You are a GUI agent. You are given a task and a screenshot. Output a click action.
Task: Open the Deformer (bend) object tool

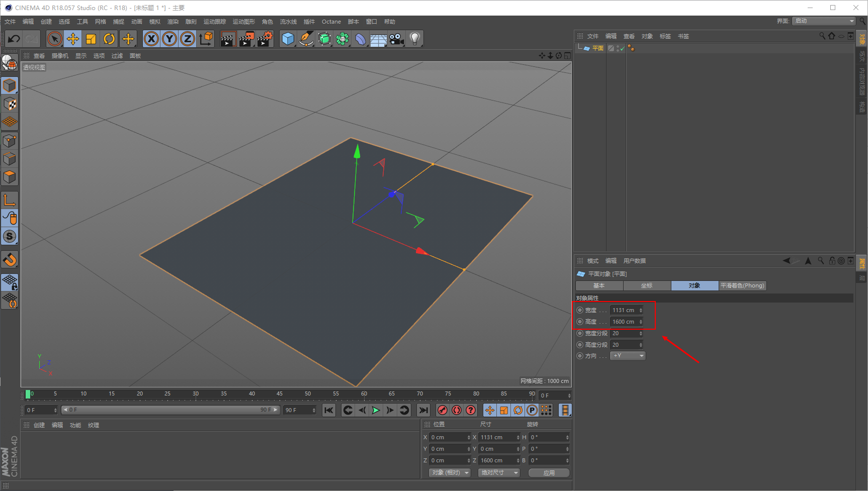point(361,39)
